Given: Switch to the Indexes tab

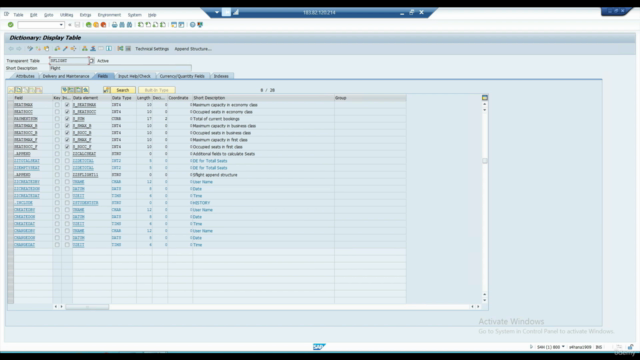Looking at the screenshot, I should [x=221, y=76].
